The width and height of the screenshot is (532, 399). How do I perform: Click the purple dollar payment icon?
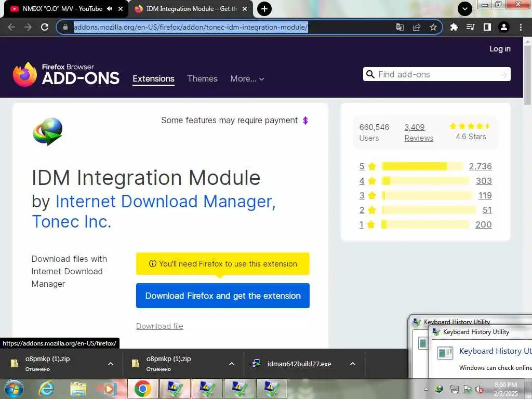click(305, 121)
